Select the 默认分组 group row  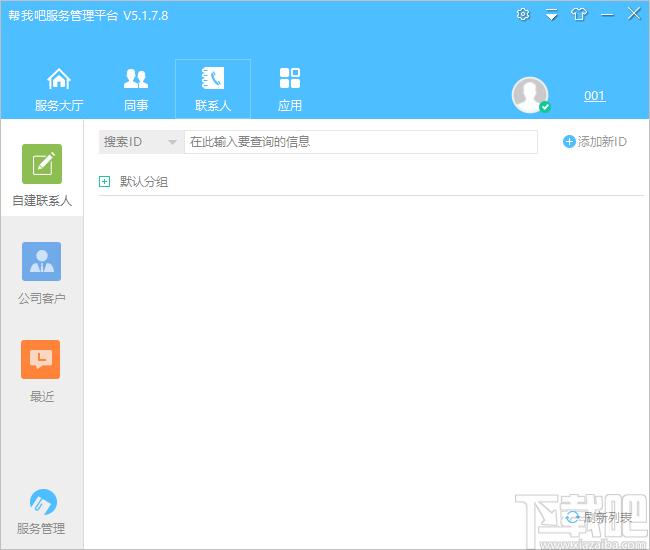click(x=371, y=182)
